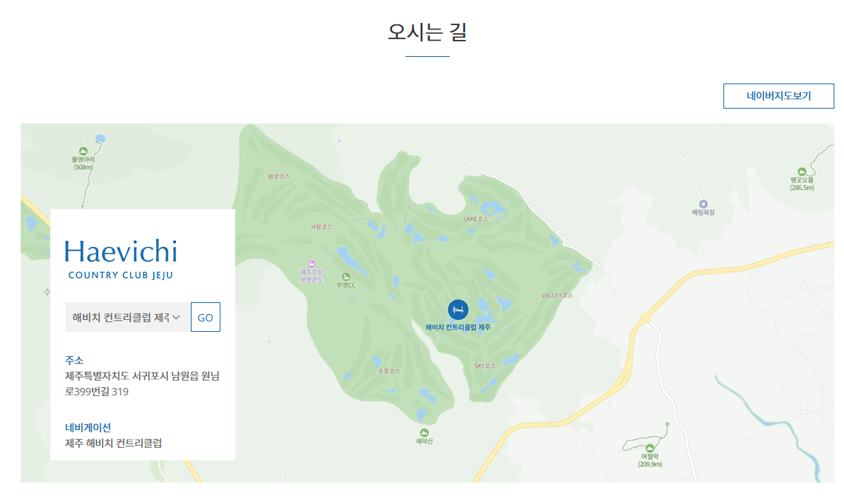Click the Haevichi Country Club Jeju logo

121,259
